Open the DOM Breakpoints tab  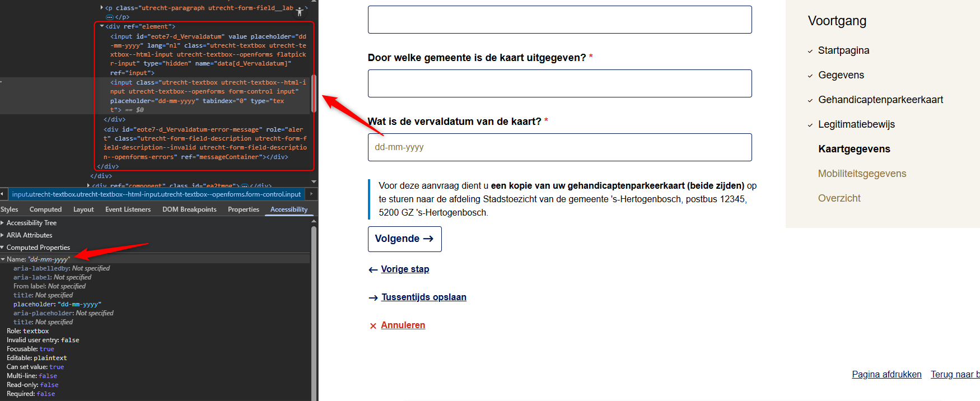tap(189, 209)
